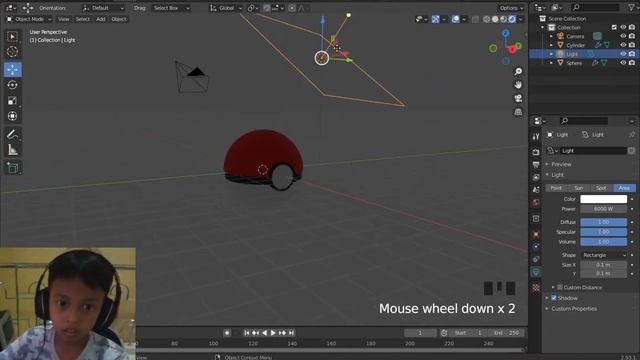This screenshot has height=360, width=640.
Task: Open the View menu
Action: [63, 19]
